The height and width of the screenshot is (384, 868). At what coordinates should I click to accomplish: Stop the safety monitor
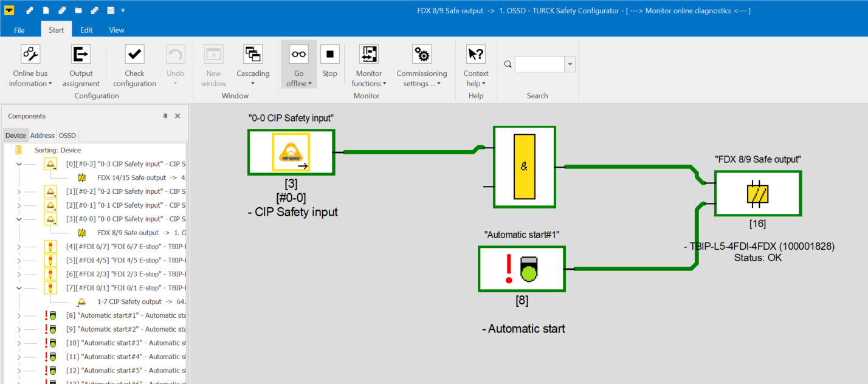point(329,61)
